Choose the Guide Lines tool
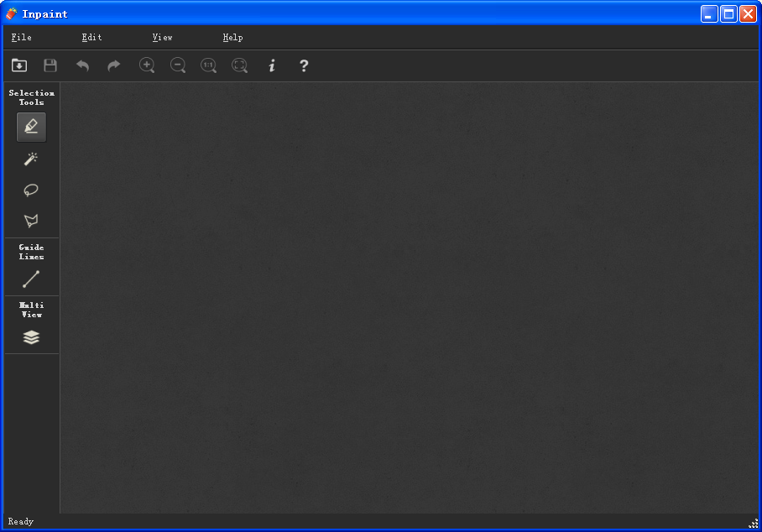This screenshot has height=532, width=762. tap(31, 279)
